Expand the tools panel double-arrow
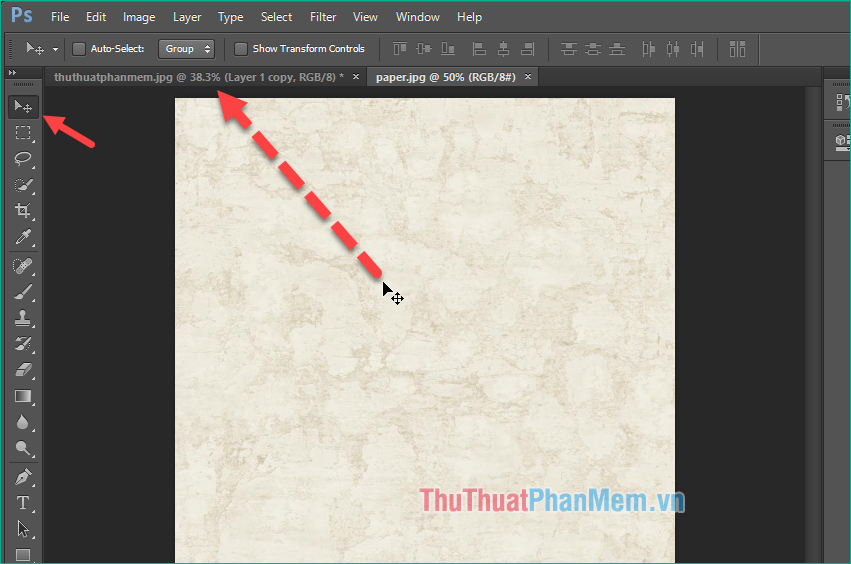 [x=12, y=72]
